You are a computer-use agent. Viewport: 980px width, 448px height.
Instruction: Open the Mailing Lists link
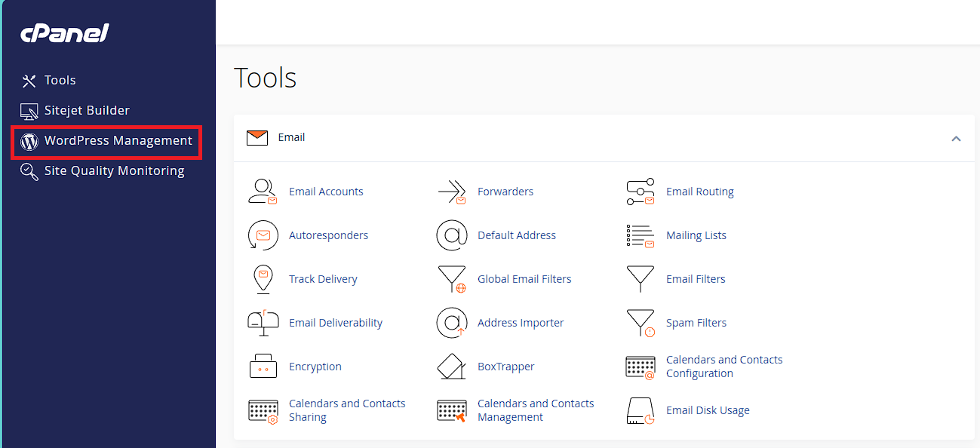click(696, 235)
